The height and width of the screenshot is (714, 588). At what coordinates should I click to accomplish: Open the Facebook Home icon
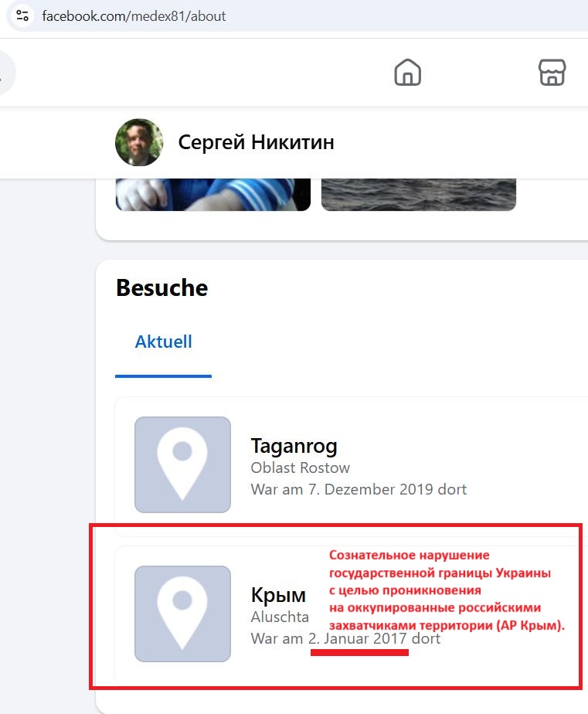tap(408, 73)
